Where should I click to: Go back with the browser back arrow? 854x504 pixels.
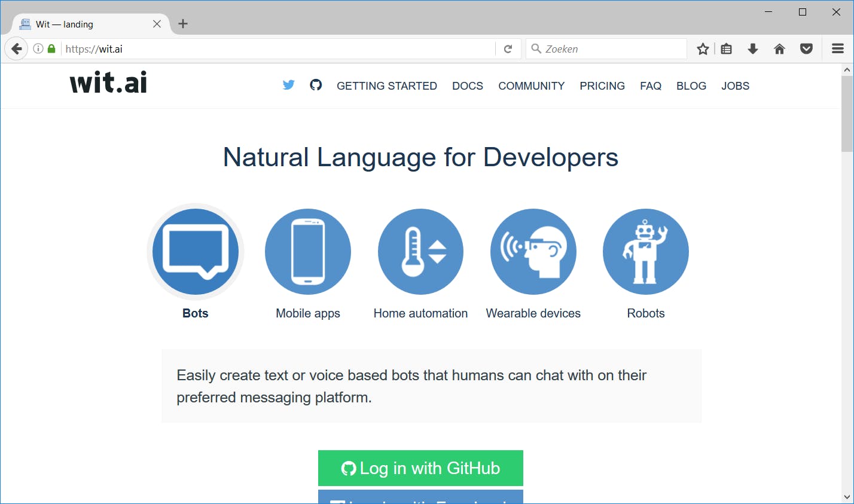point(17,49)
